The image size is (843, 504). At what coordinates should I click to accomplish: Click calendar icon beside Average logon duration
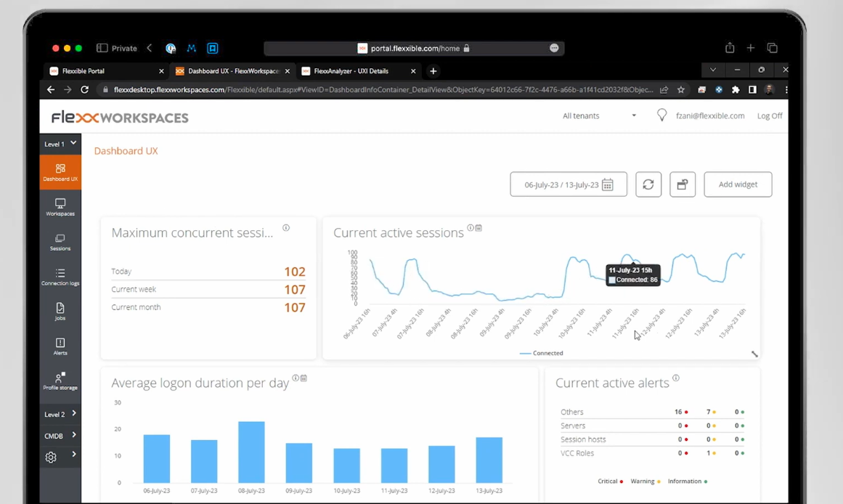[304, 378]
